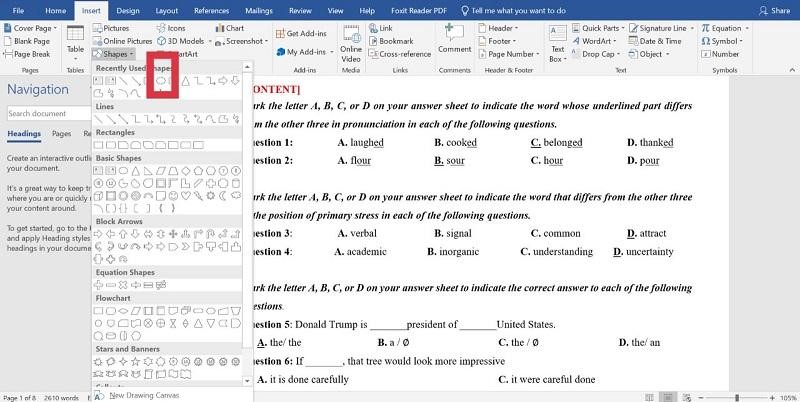Choose the chevron arrow shape
The image size is (800, 402).
click(x=186, y=247)
